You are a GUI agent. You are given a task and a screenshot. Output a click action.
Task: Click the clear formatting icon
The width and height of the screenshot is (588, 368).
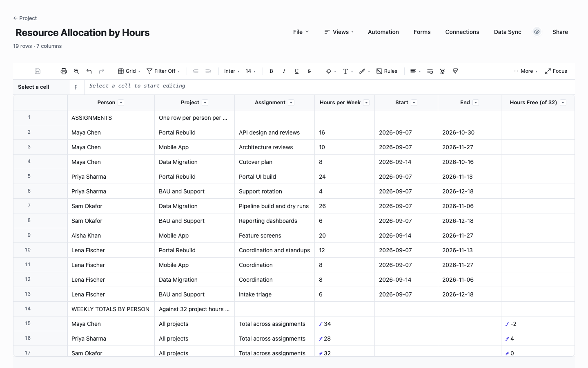pyautogui.click(x=443, y=71)
